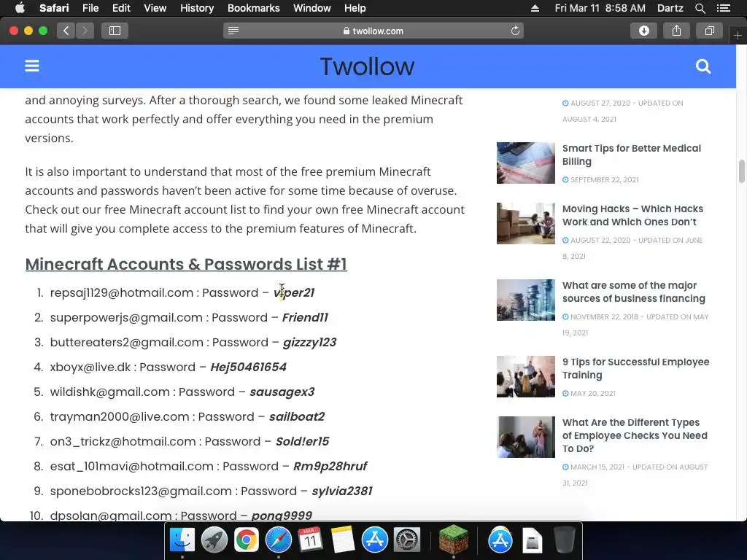Open the Twollow hamburger menu
Image resolution: width=747 pixels, height=560 pixels.
pyautogui.click(x=32, y=66)
